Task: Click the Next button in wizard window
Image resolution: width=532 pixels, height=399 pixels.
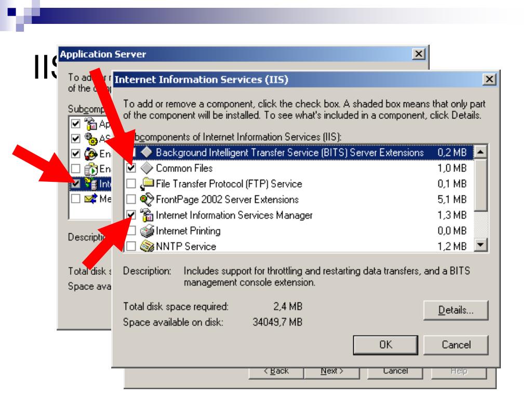Action: click(x=332, y=372)
